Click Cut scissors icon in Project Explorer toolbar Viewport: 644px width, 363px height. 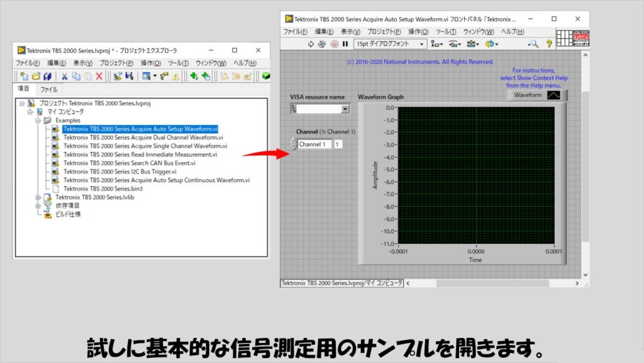click(x=65, y=76)
